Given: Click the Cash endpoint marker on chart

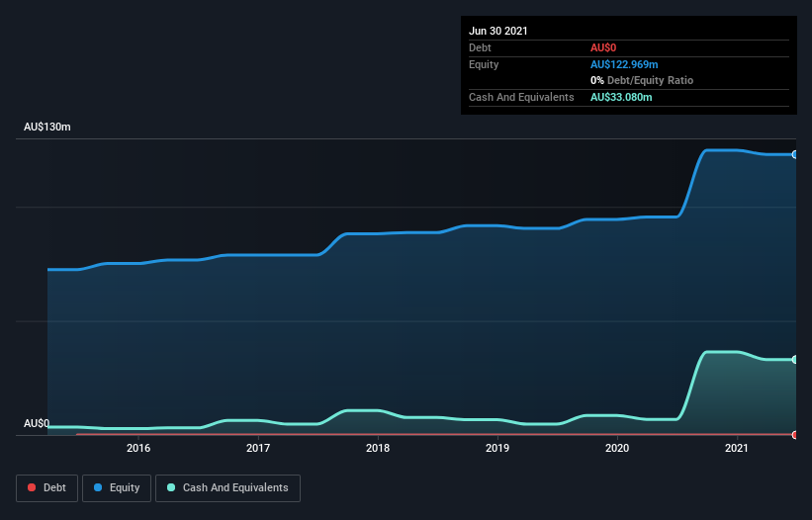Looking at the screenshot, I should 795,359.
